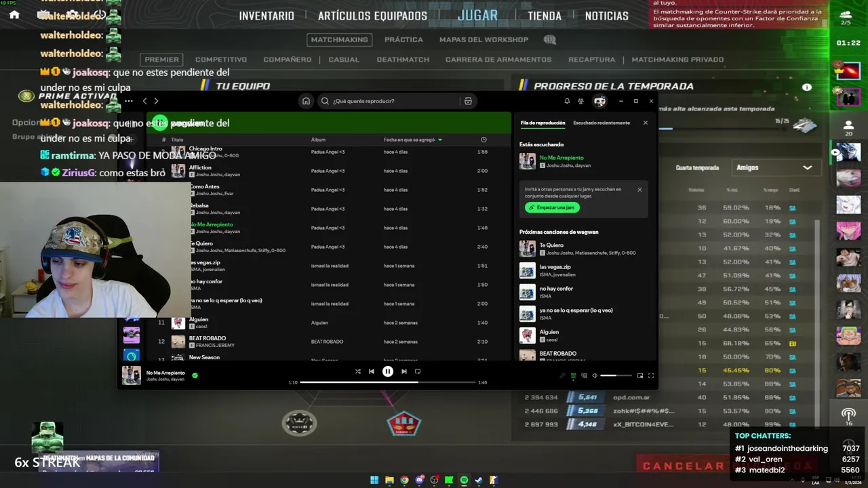Toggle repeat mode in the Spotify player

coord(418,371)
